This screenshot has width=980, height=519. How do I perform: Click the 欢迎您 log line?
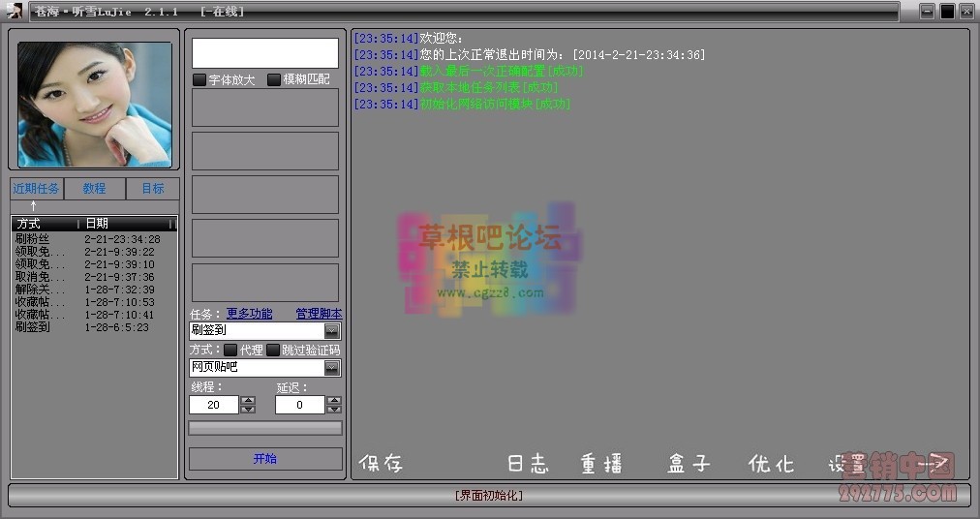click(x=409, y=39)
